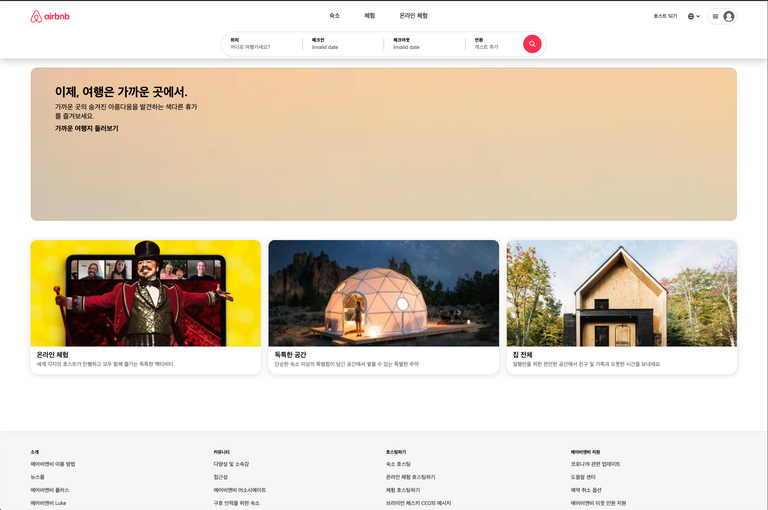The image size is (768, 510).
Task: Click the 커뮤니티 footer column heading
Action: (x=221, y=452)
